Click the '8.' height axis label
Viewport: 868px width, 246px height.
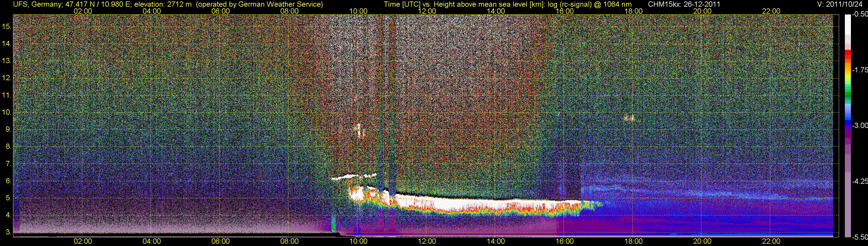click(9, 147)
